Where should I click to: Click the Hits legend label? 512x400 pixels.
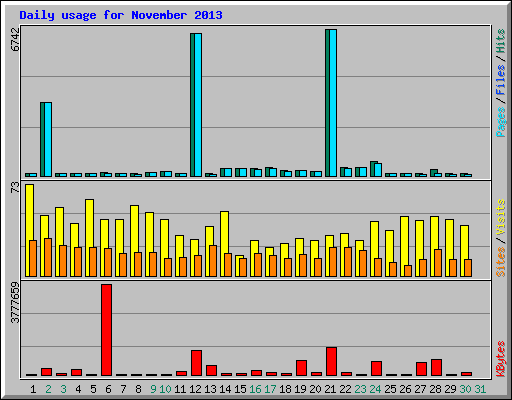pyautogui.click(x=500, y=41)
